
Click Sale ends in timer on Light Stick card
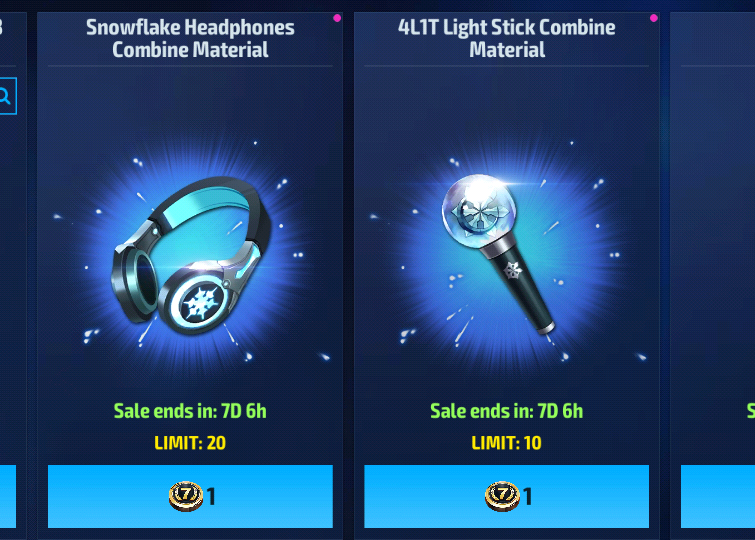pos(507,411)
